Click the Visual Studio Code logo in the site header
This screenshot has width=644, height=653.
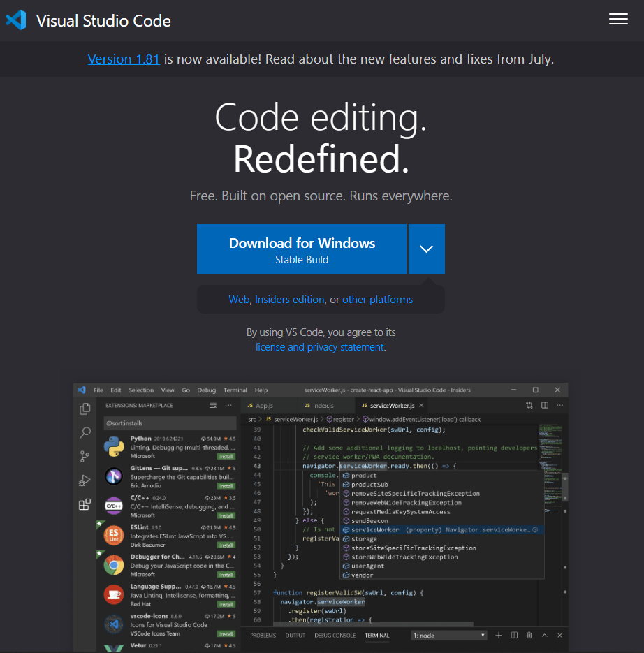tap(16, 20)
